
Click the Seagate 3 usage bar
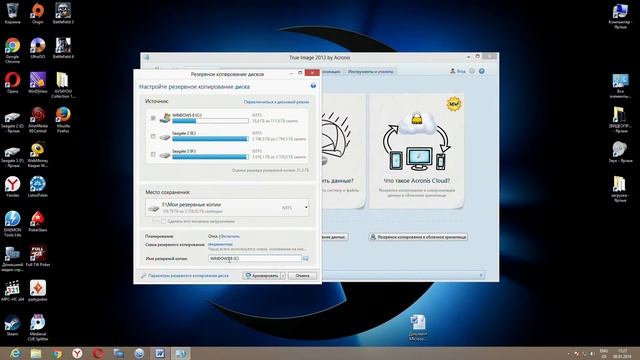coord(210,157)
